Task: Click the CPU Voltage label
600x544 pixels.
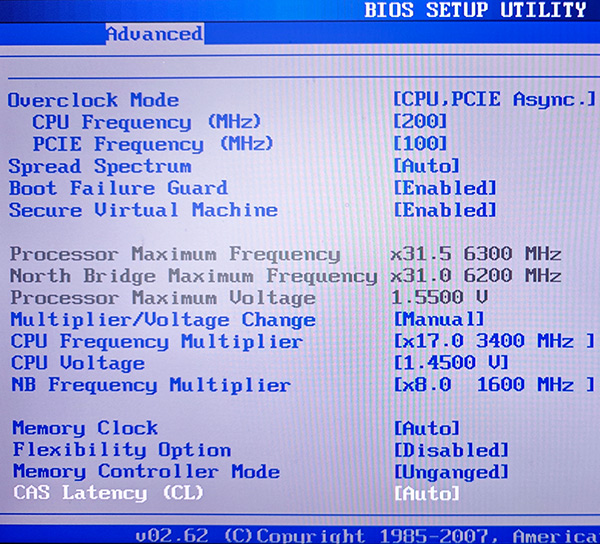Action: 78,363
